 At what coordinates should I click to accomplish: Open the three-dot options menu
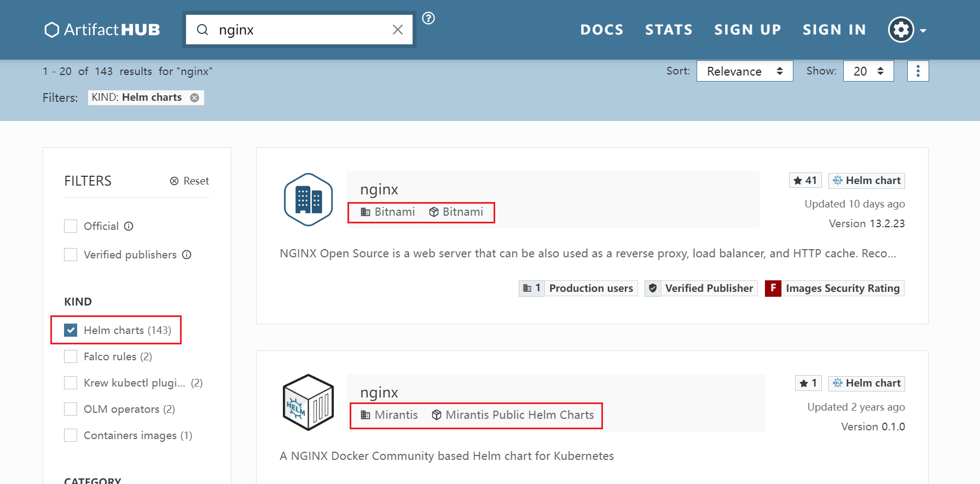coord(918,71)
